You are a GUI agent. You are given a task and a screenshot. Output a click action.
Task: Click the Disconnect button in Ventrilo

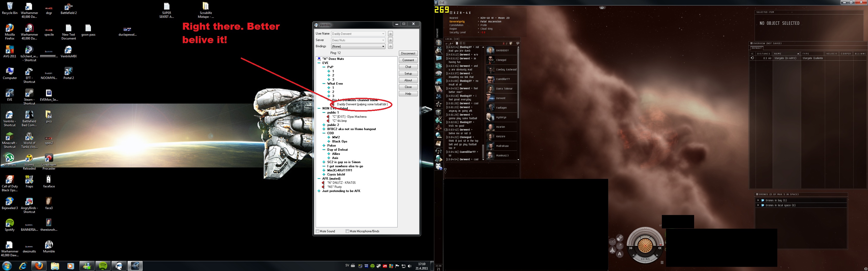click(408, 53)
